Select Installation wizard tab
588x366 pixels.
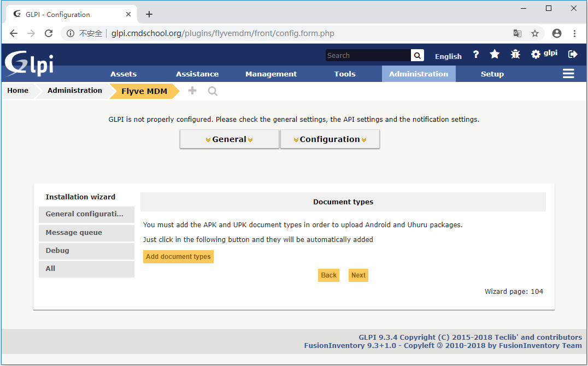point(86,197)
